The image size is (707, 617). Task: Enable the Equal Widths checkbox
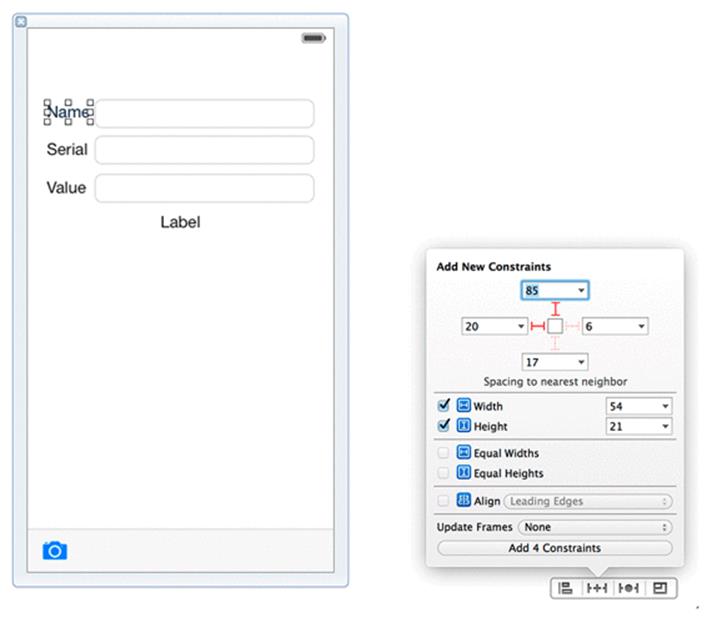pyautogui.click(x=444, y=452)
